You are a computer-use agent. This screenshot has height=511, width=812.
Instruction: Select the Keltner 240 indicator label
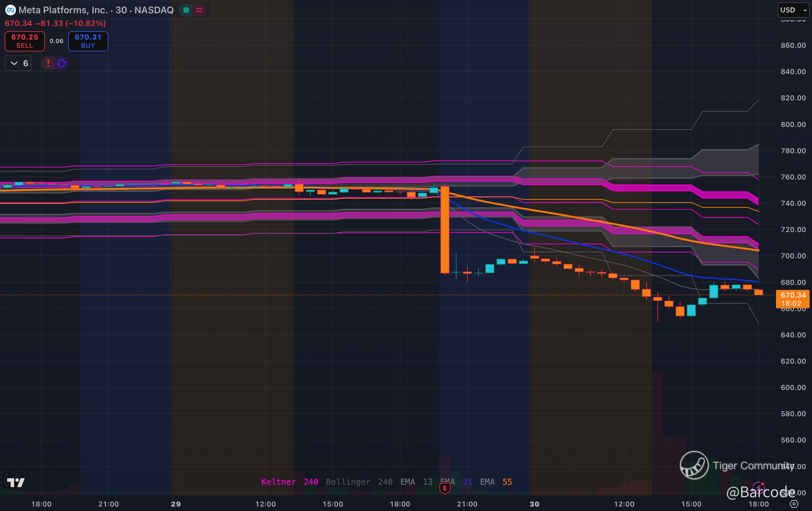289,482
